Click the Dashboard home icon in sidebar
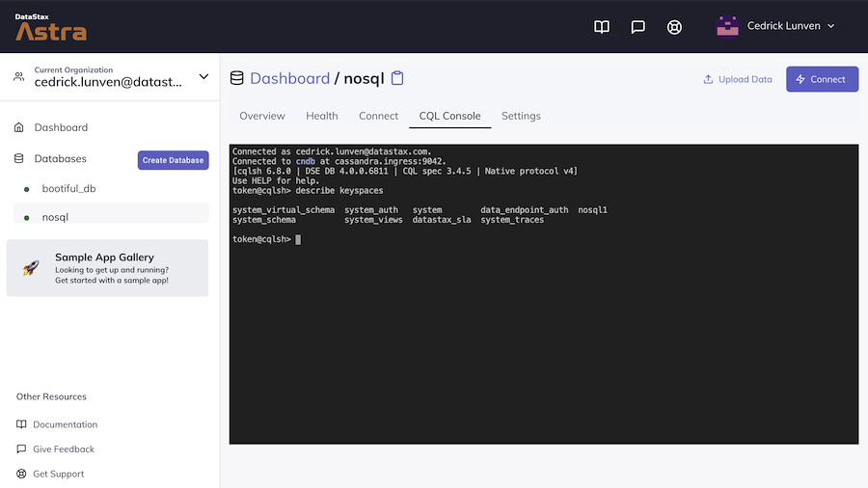Image resolution: width=868 pixels, height=488 pixels. click(19, 127)
